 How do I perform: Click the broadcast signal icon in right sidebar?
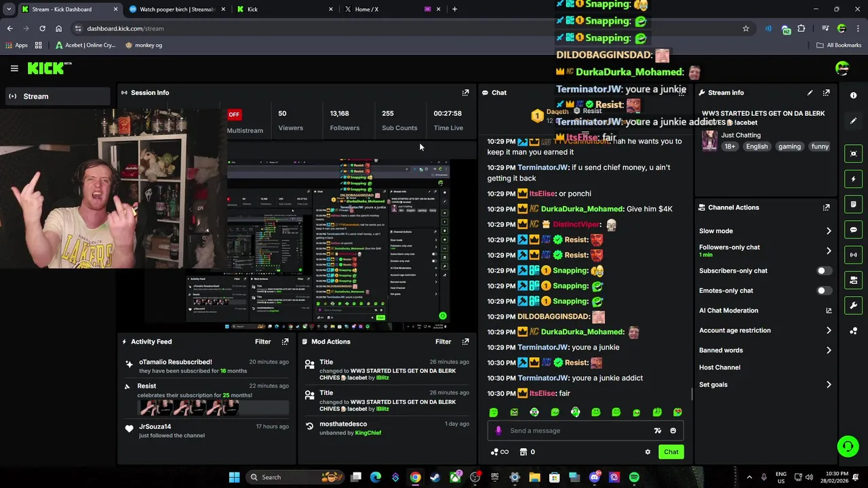click(x=853, y=255)
